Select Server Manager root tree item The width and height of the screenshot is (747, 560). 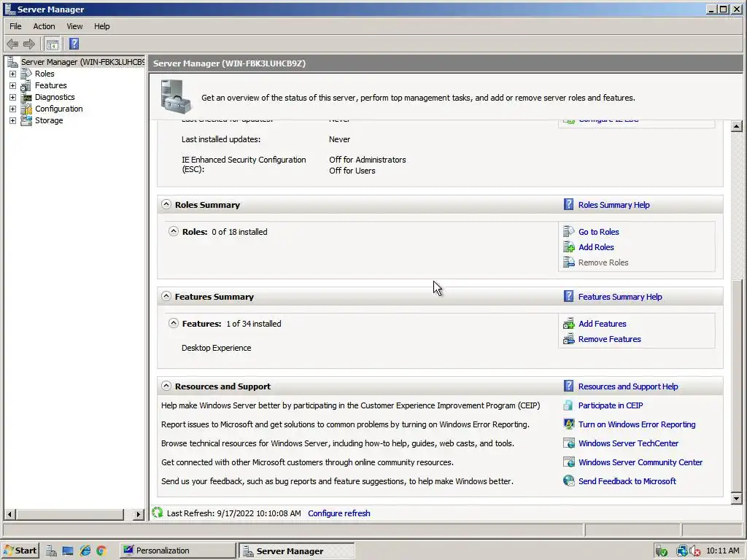82,62
